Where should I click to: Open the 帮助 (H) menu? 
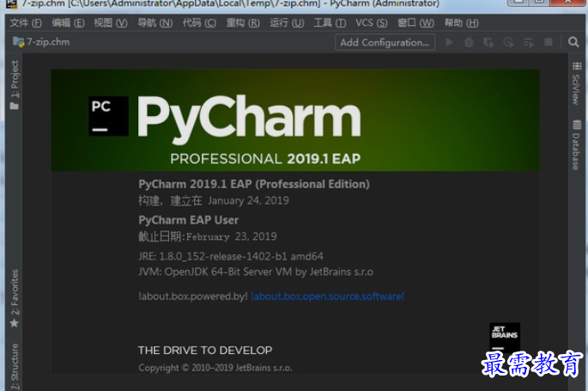click(461, 23)
